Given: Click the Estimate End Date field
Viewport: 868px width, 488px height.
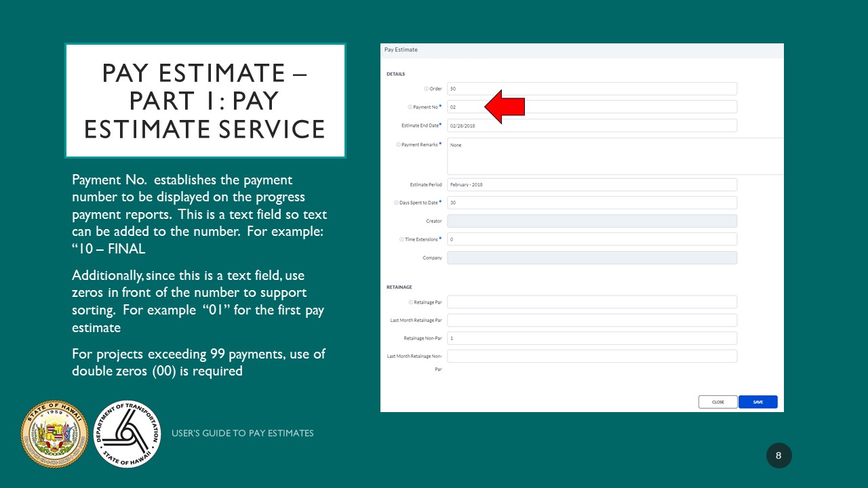Looking at the screenshot, I should (x=592, y=125).
